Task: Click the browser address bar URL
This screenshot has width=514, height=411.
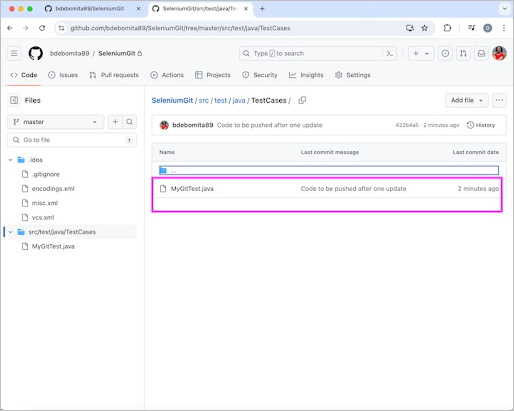Action: 180,28
